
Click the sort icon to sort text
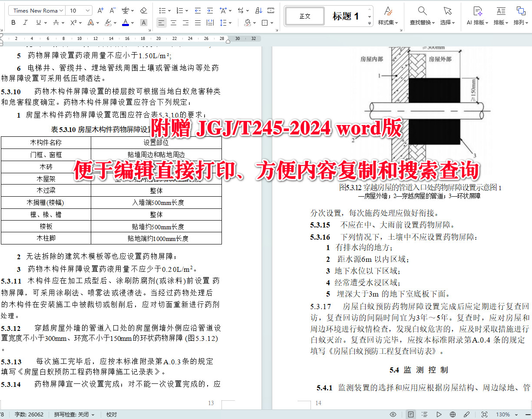click(x=259, y=10)
